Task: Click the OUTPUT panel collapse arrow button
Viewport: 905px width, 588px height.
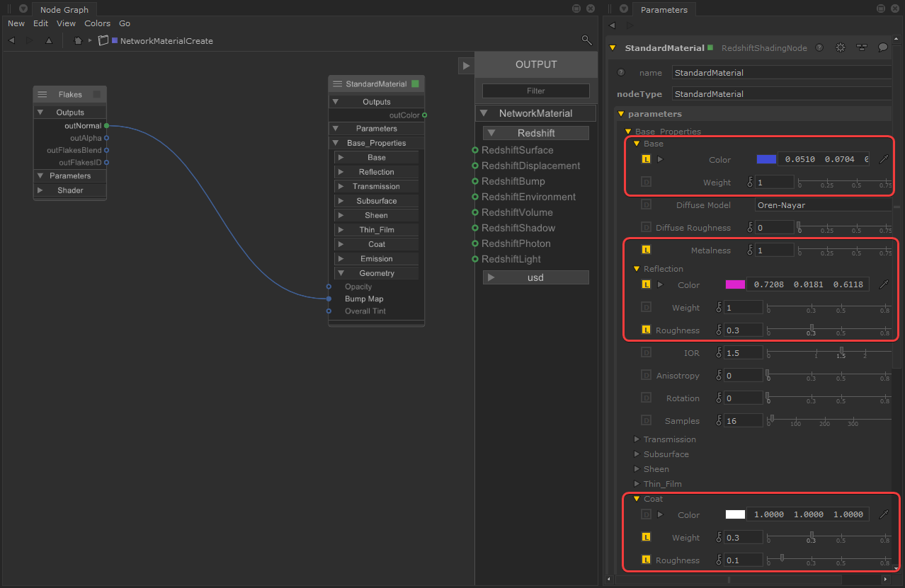Action: tap(465, 66)
